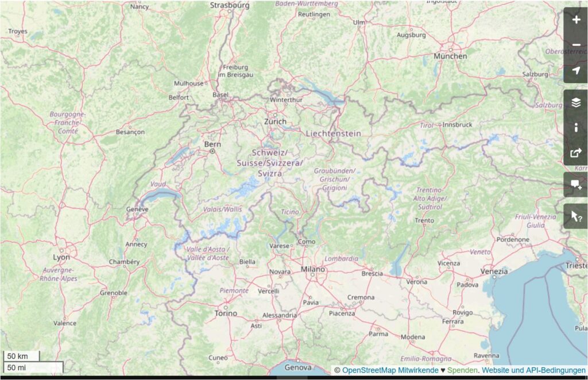Select the Innsbruck city label
588x380 pixels.
457,125
